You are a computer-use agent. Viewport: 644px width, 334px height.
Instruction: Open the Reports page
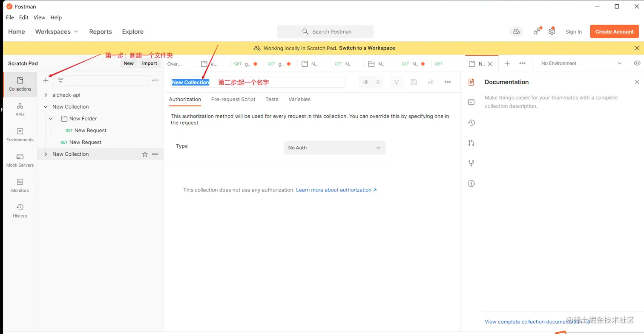[101, 31]
